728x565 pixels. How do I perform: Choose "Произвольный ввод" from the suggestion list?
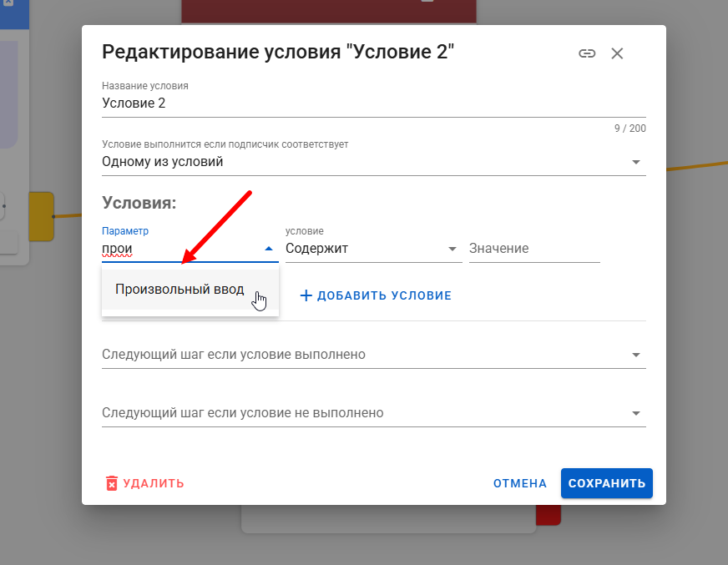tap(179, 290)
